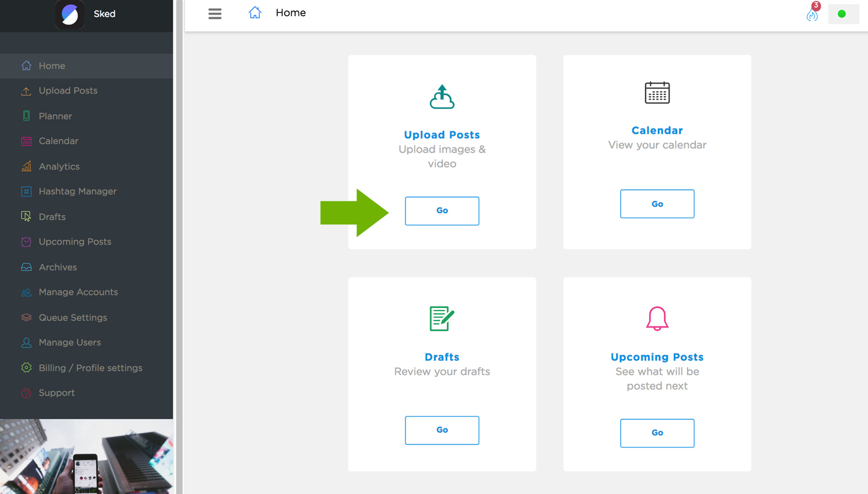Viewport: 868px width, 494px height.
Task: Open Hashtag Manager in the sidebar
Action: pos(77,192)
